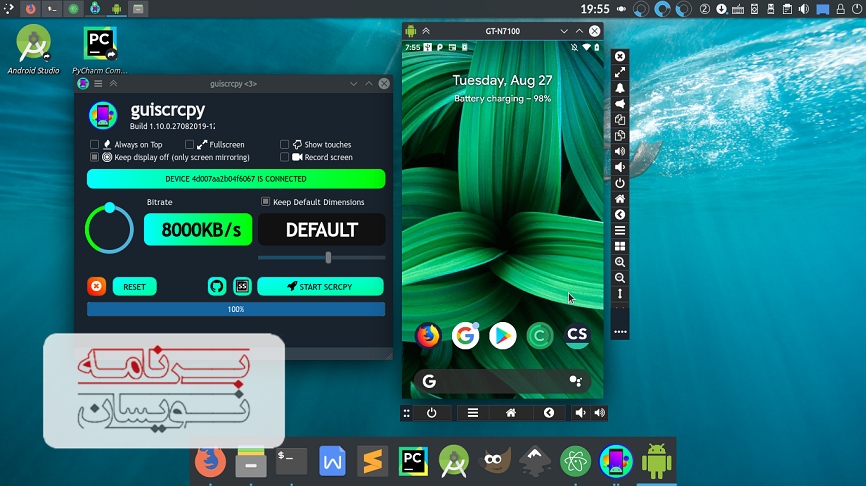The width and height of the screenshot is (866, 486).
Task: Click up chevron in GT-N7100 title bar
Action: (579, 31)
